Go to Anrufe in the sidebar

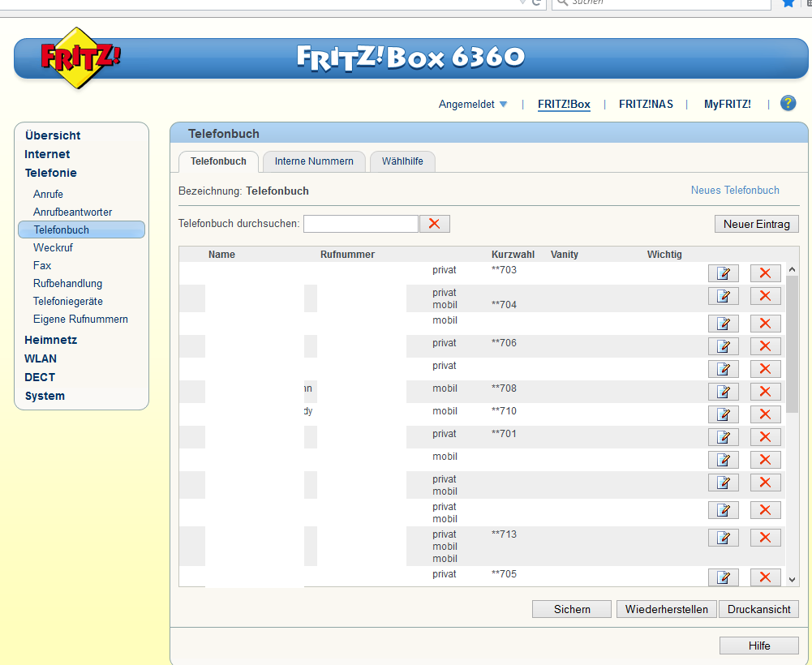[48, 194]
